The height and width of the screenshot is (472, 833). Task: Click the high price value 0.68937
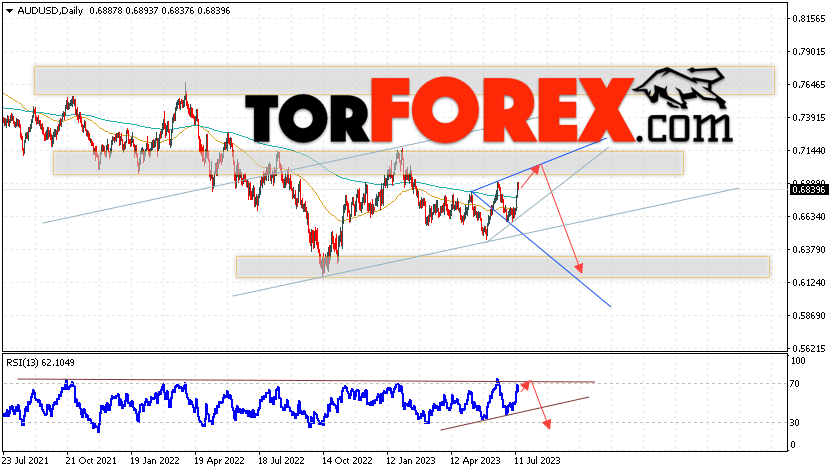click(x=142, y=11)
